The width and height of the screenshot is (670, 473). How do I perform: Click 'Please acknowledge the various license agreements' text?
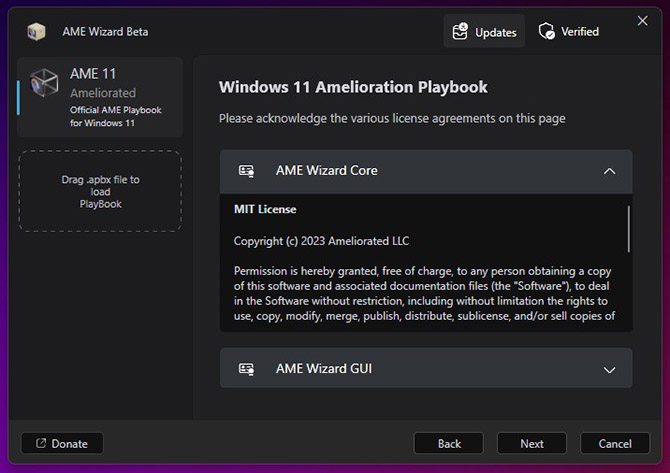tap(392, 118)
